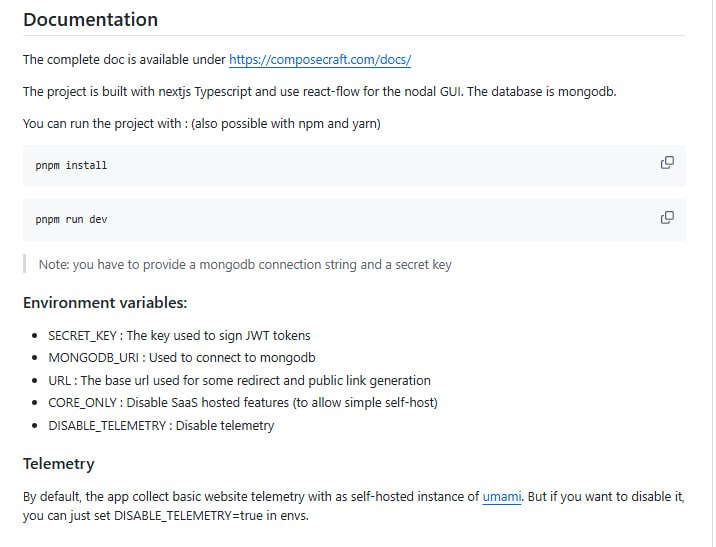Click the Documentation heading
The image size is (716, 547).
(90, 20)
